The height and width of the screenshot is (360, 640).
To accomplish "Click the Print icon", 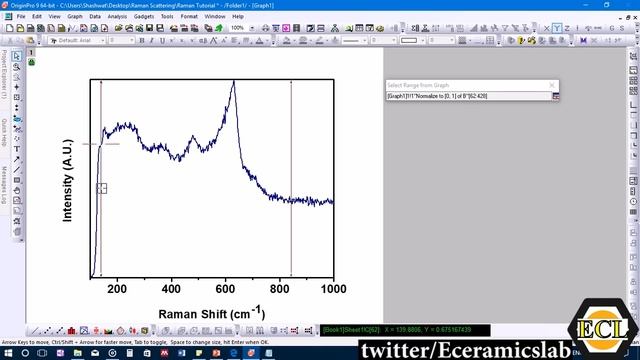I will [x=265, y=28].
